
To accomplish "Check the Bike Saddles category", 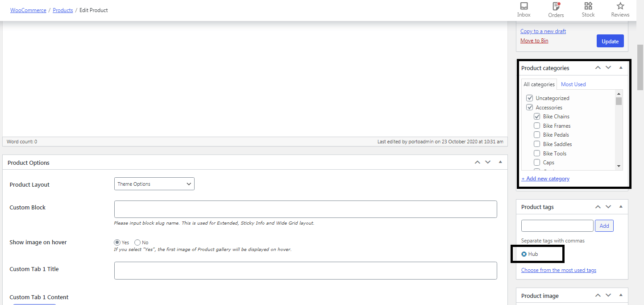I will tap(537, 144).
